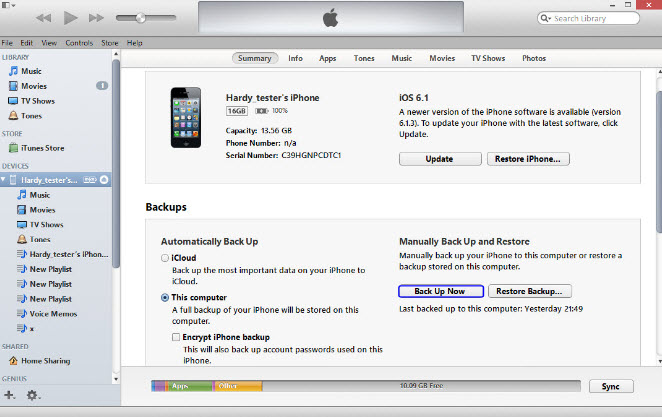662x417 pixels.
Task: Select the iCloud backup option
Action: pyautogui.click(x=165, y=258)
